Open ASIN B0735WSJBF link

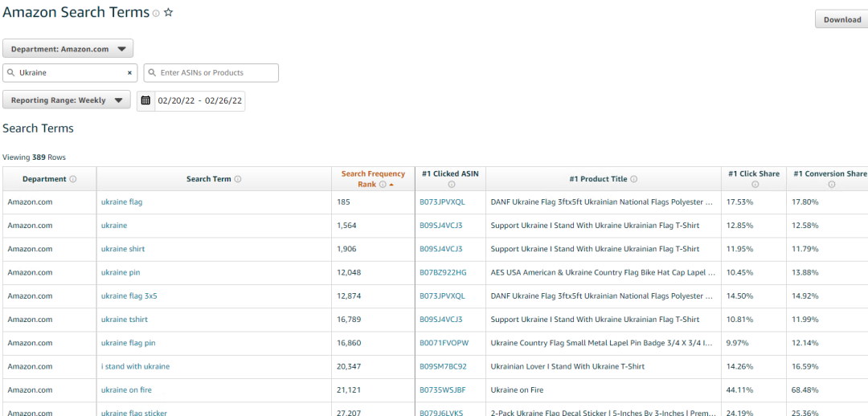(443, 390)
